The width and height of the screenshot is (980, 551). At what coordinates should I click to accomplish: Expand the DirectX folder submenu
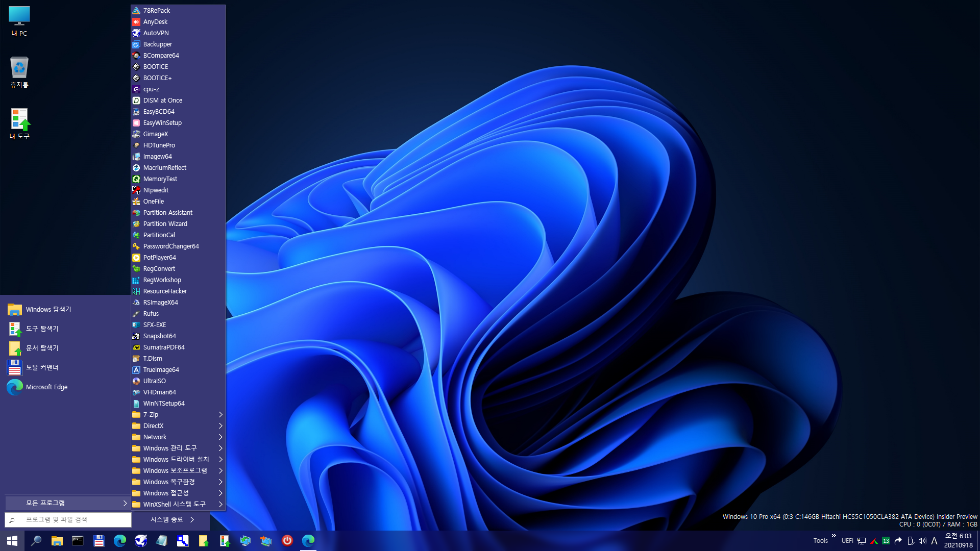[178, 425]
